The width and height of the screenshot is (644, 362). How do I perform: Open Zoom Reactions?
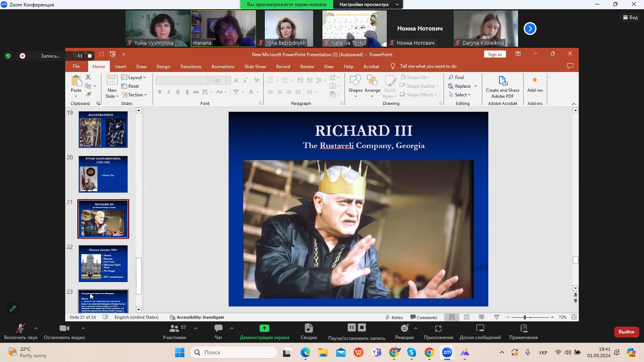404,331
